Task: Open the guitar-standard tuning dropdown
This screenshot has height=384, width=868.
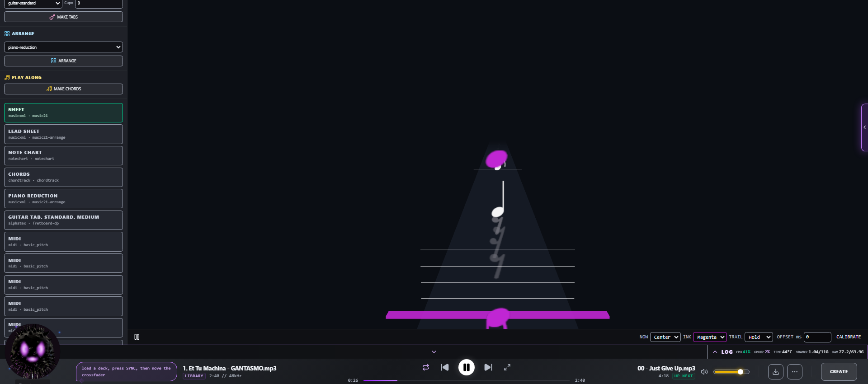Action: click(x=33, y=3)
